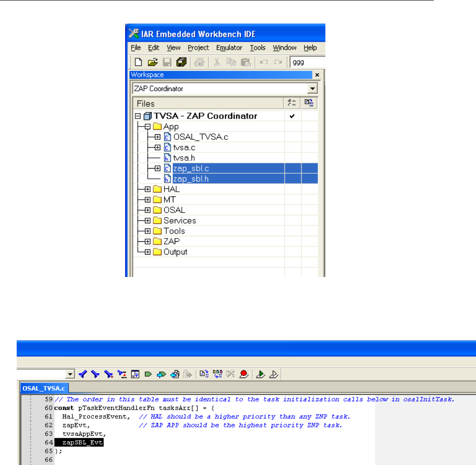
Task: Click the Save toolbar icon
Action: point(167,62)
